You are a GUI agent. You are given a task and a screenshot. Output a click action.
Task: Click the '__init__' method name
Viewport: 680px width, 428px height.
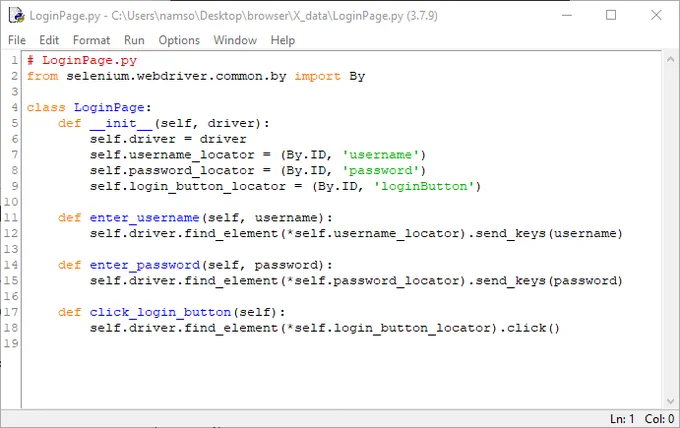click(121, 124)
